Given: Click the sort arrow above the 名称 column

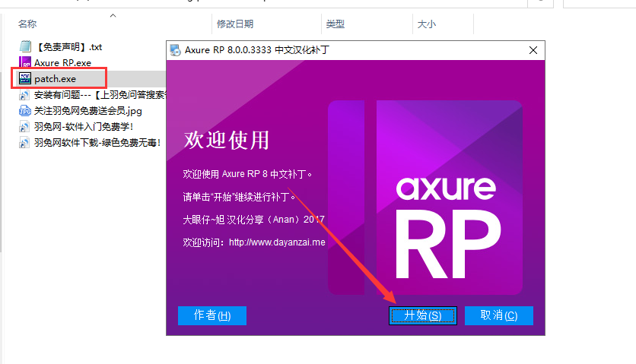Looking at the screenshot, I should click(x=113, y=16).
